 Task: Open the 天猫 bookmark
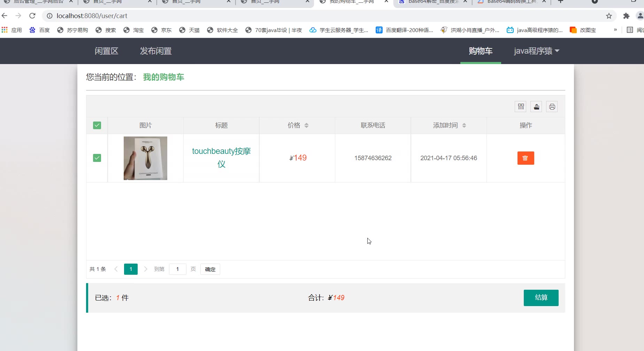pyautogui.click(x=189, y=30)
